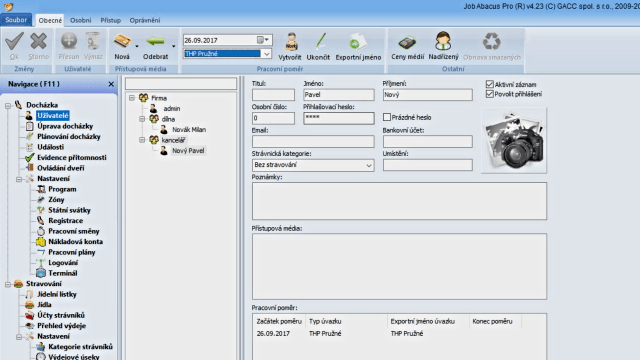Collapse Firma node in user tree
The width and height of the screenshot is (640, 360).
pyautogui.click(x=132, y=98)
